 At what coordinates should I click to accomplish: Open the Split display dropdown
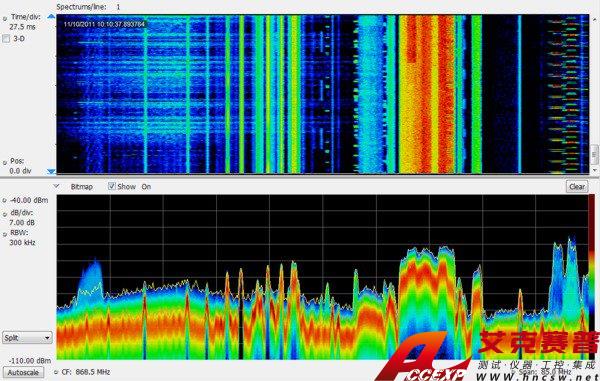pyautogui.click(x=27, y=338)
